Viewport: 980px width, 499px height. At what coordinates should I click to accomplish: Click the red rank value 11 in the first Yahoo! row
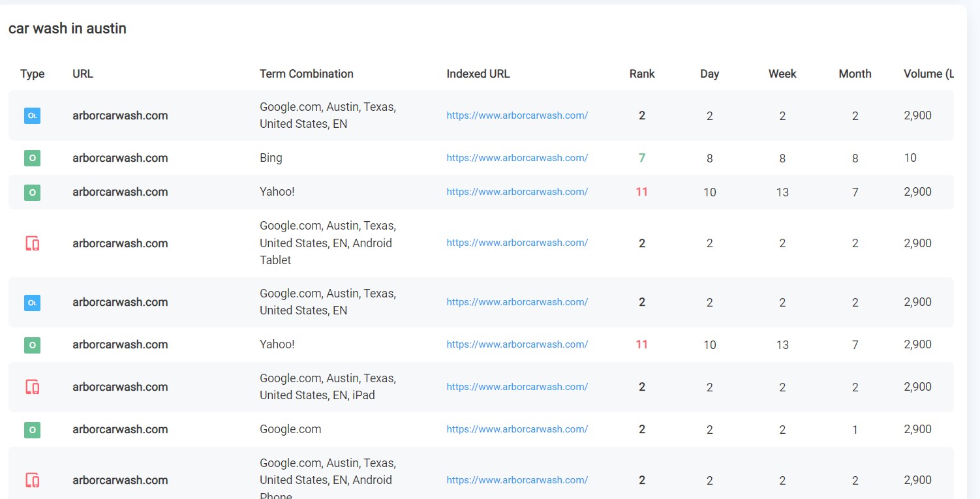pyautogui.click(x=642, y=192)
